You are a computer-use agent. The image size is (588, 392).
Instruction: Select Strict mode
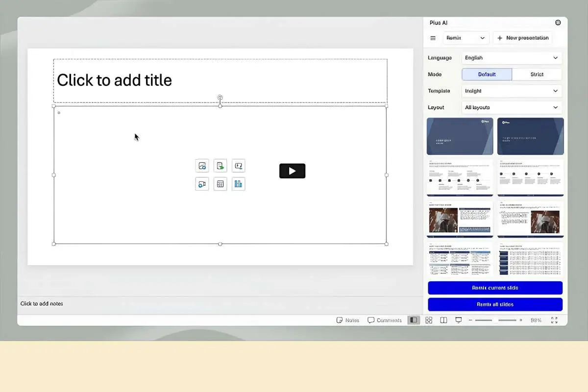point(537,74)
